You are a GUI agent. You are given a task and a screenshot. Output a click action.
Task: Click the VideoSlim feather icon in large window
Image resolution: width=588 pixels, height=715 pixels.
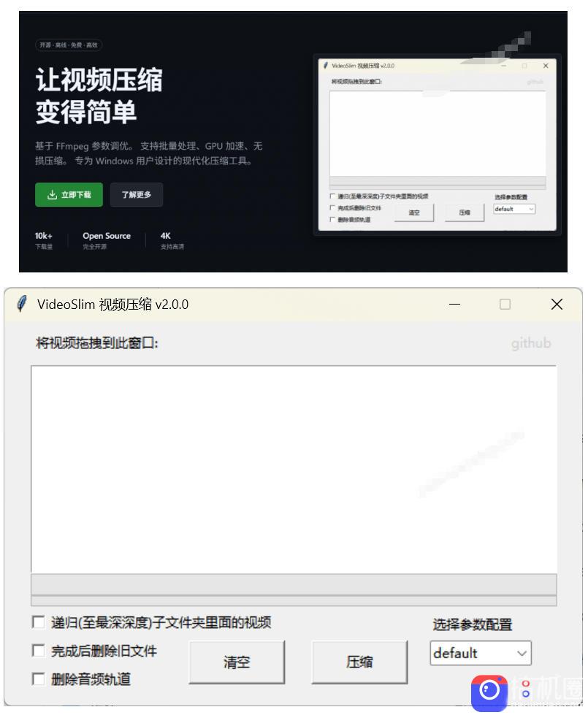coord(21,304)
